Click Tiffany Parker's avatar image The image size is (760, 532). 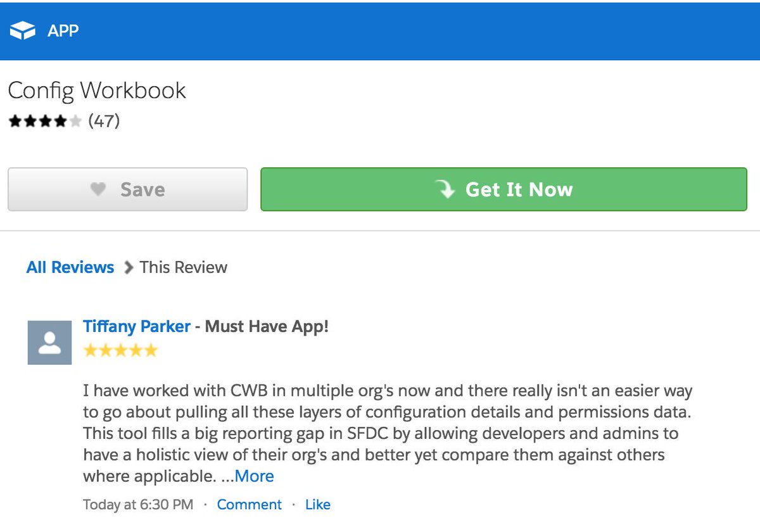(49, 343)
